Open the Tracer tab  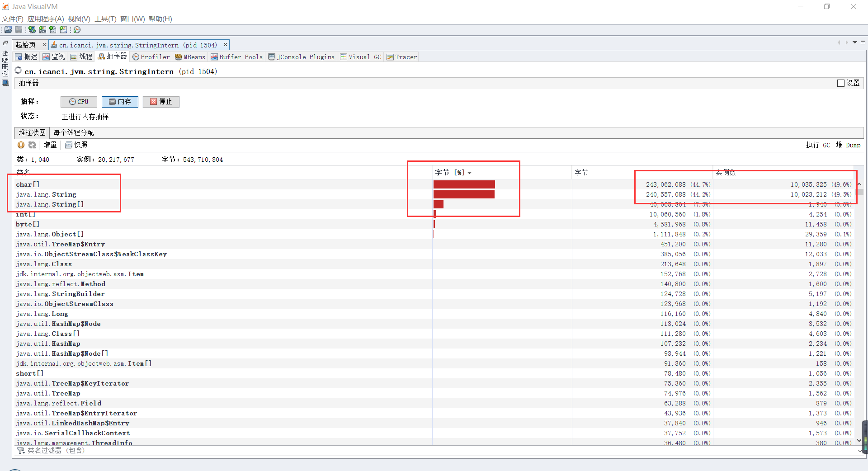(402, 57)
